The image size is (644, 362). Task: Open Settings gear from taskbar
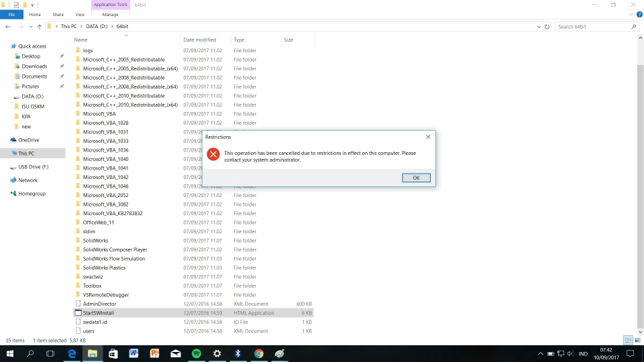(x=217, y=353)
